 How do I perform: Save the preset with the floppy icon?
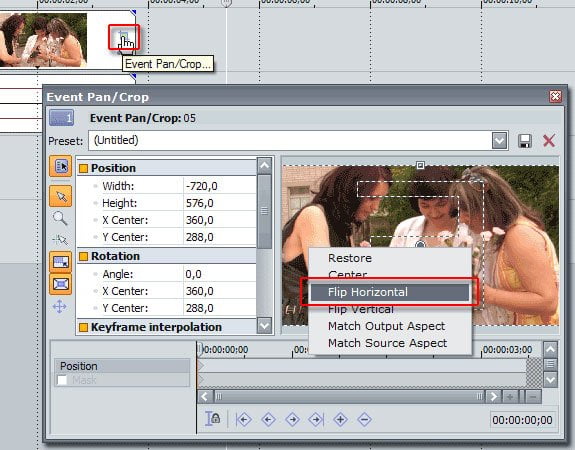(x=524, y=141)
